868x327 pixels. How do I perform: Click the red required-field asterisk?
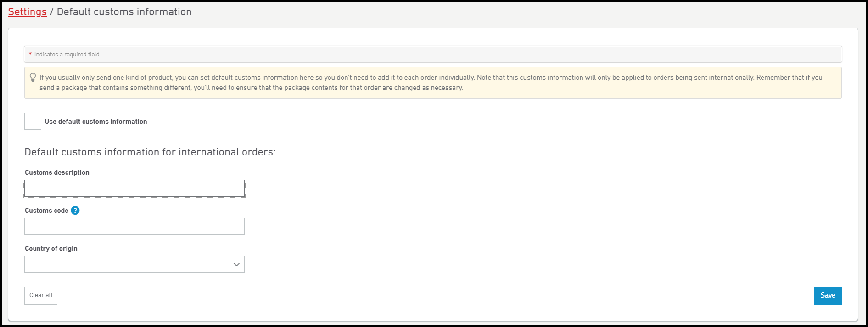point(30,55)
